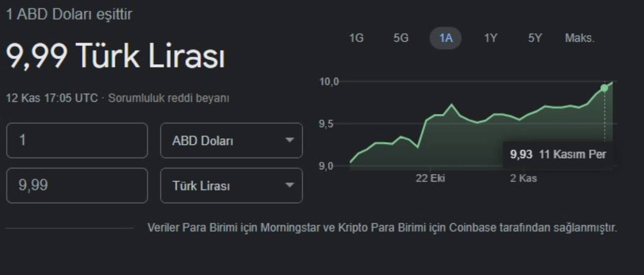Select the Maks. time range tab

coord(580,38)
